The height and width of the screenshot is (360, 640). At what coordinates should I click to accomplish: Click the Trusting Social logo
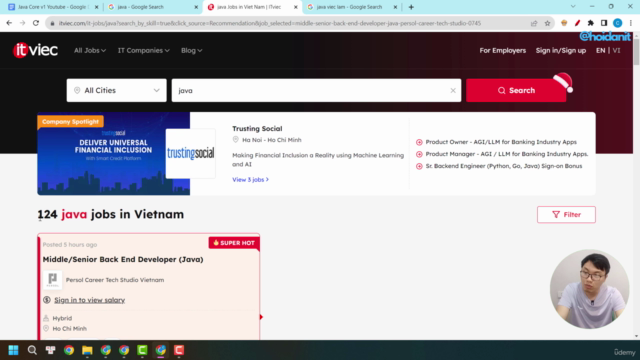point(191,153)
